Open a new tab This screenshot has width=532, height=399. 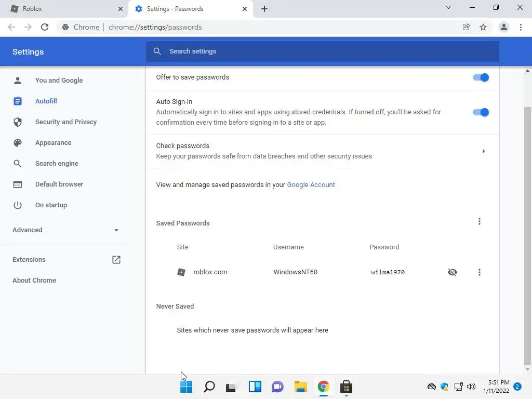264,9
